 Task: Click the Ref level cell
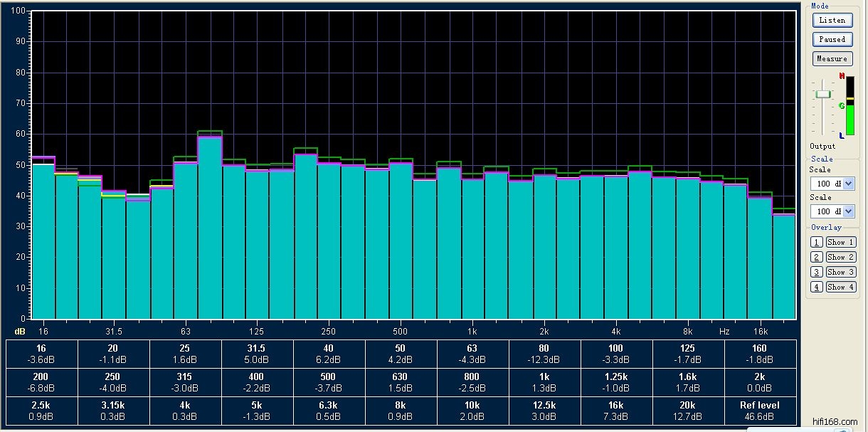(x=759, y=411)
